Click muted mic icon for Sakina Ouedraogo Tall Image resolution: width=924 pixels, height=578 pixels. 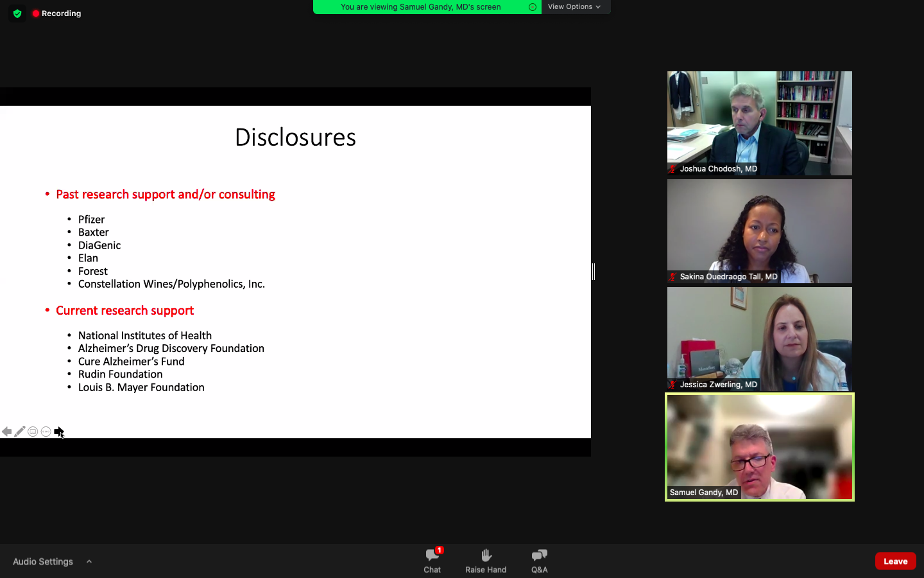coord(672,277)
